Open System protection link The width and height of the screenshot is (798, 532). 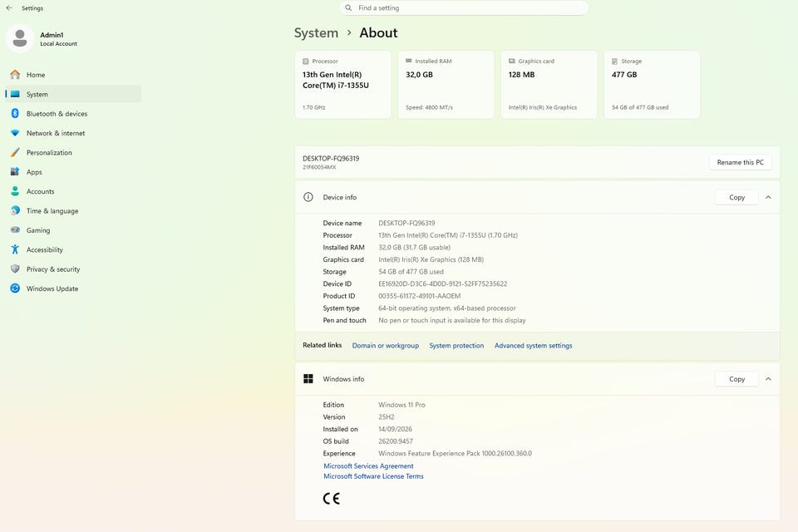tap(456, 346)
